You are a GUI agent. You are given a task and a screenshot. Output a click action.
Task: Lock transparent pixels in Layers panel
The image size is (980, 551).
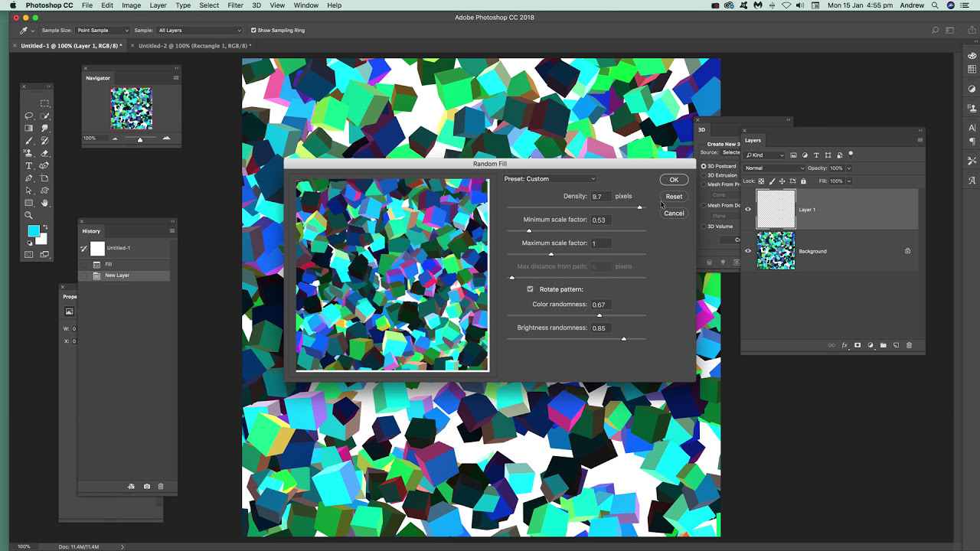tap(761, 181)
